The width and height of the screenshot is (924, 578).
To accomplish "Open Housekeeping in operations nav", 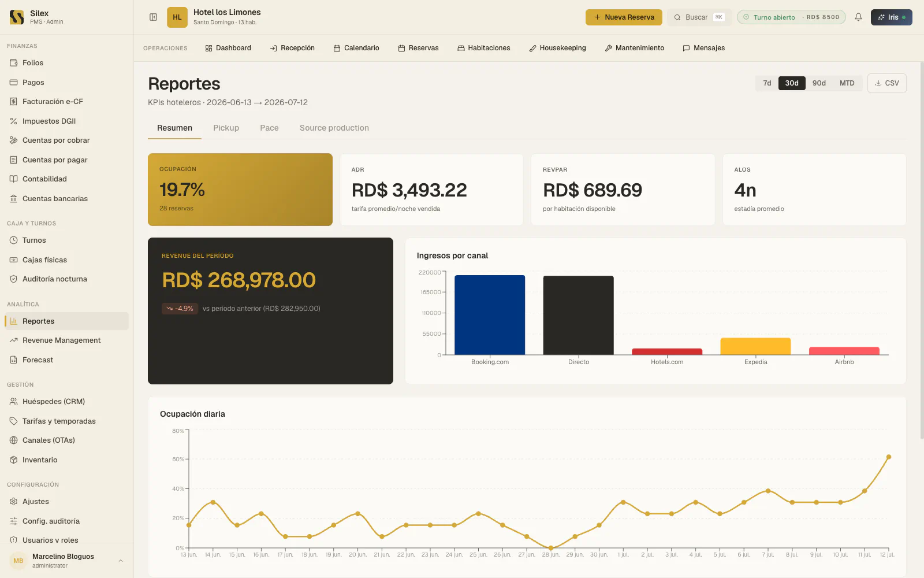I will (x=557, y=48).
